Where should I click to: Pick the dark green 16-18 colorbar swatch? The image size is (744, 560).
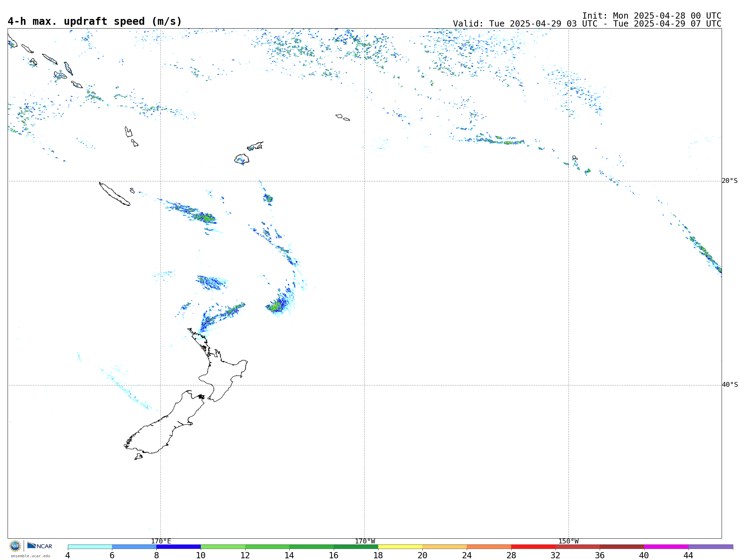[x=356, y=547]
